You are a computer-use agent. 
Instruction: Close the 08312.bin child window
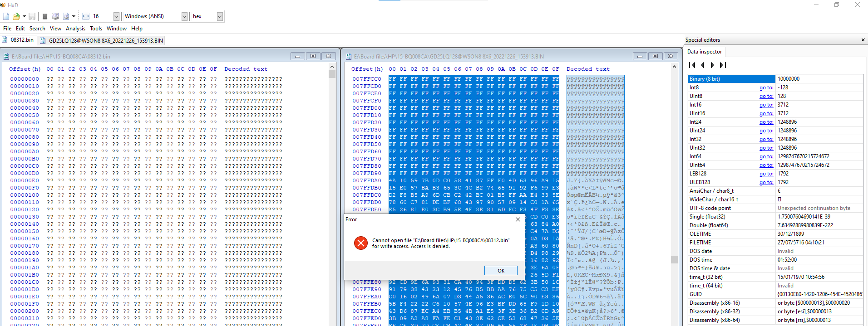coord(328,56)
